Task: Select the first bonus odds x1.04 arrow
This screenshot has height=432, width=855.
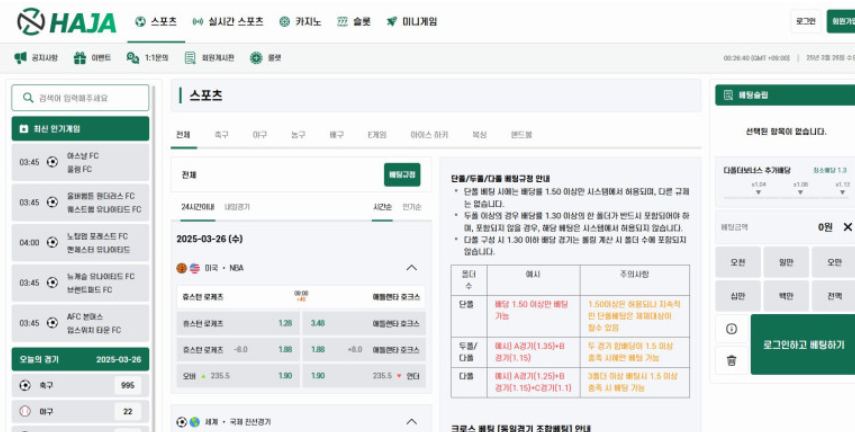Action: pyautogui.click(x=758, y=193)
